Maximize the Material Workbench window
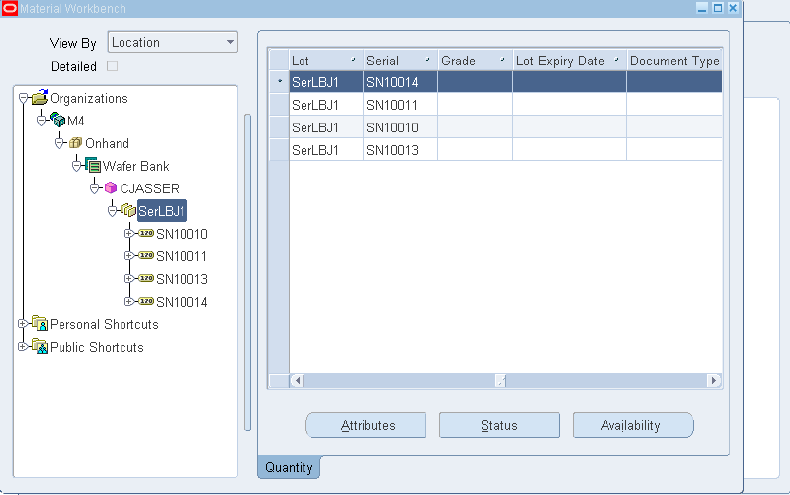Screen dimensions: 790x495 [718, 8]
